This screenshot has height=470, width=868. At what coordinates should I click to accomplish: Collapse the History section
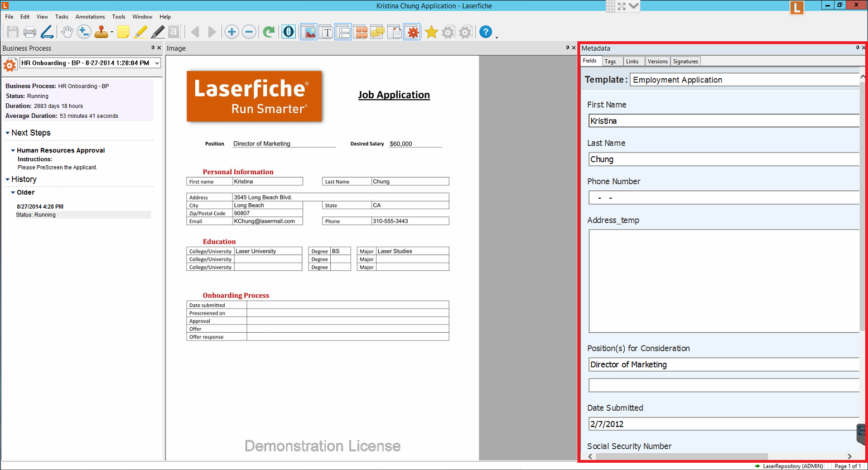pyautogui.click(x=8, y=179)
